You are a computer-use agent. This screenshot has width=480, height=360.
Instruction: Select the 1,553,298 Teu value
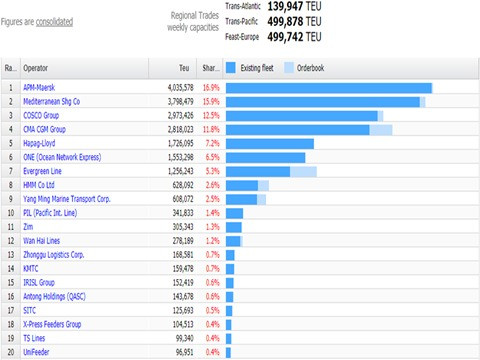tap(181, 157)
